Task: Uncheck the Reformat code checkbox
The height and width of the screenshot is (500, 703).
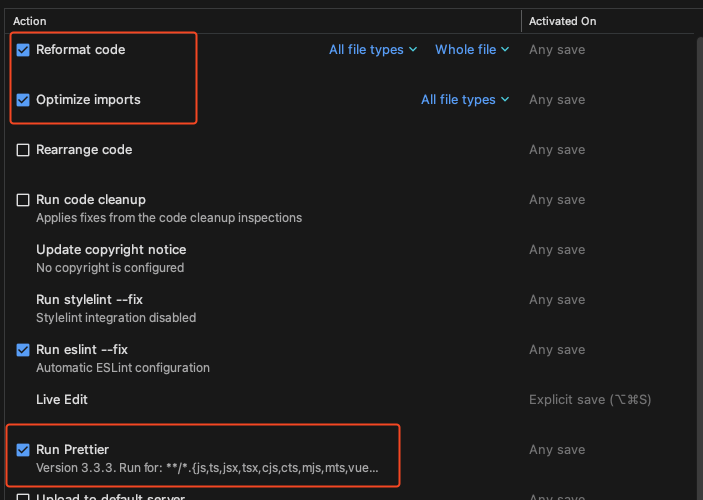Action: click(23, 50)
